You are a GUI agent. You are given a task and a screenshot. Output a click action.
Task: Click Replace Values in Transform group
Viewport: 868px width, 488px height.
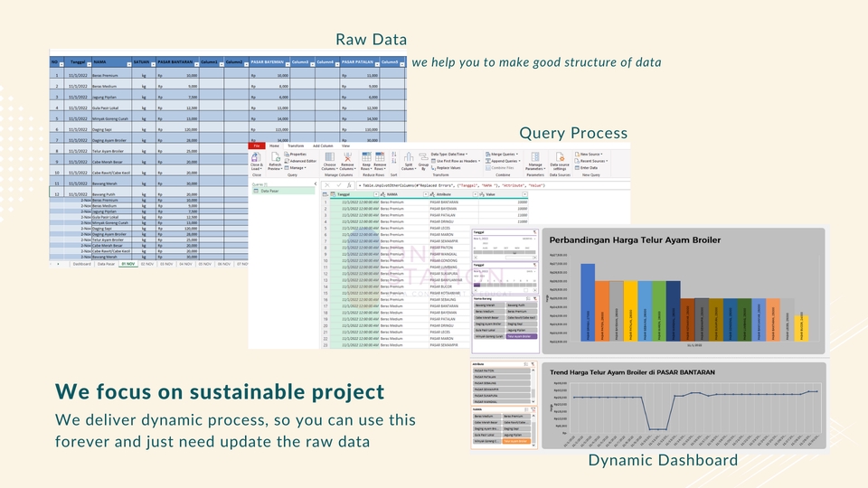click(446, 168)
